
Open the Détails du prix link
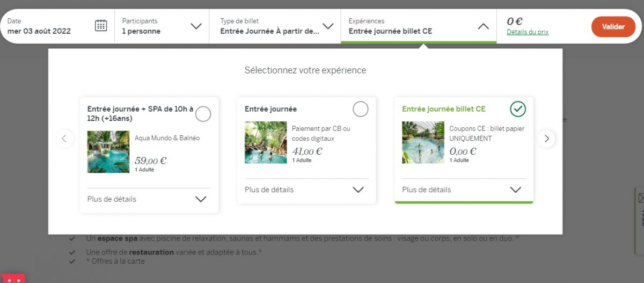pyautogui.click(x=527, y=32)
